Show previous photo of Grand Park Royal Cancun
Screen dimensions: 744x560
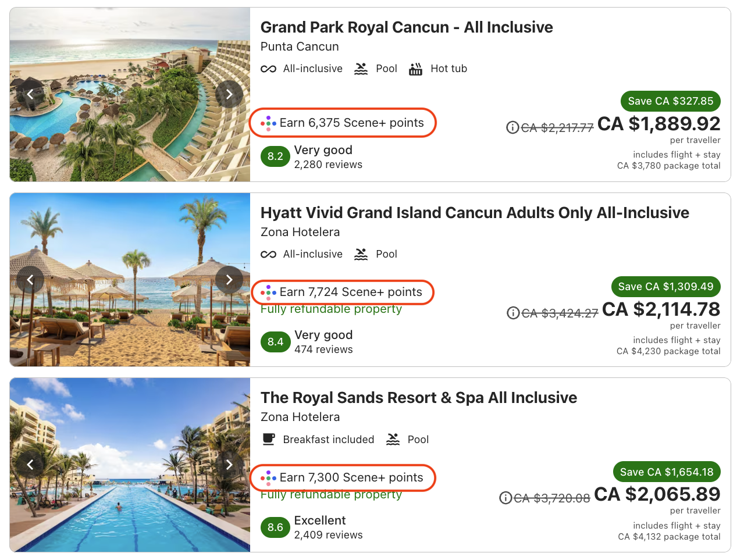tap(30, 94)
